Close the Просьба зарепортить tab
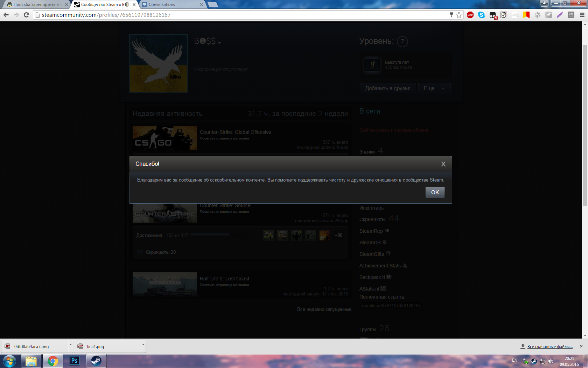588x368 pixels. (66, 5)
